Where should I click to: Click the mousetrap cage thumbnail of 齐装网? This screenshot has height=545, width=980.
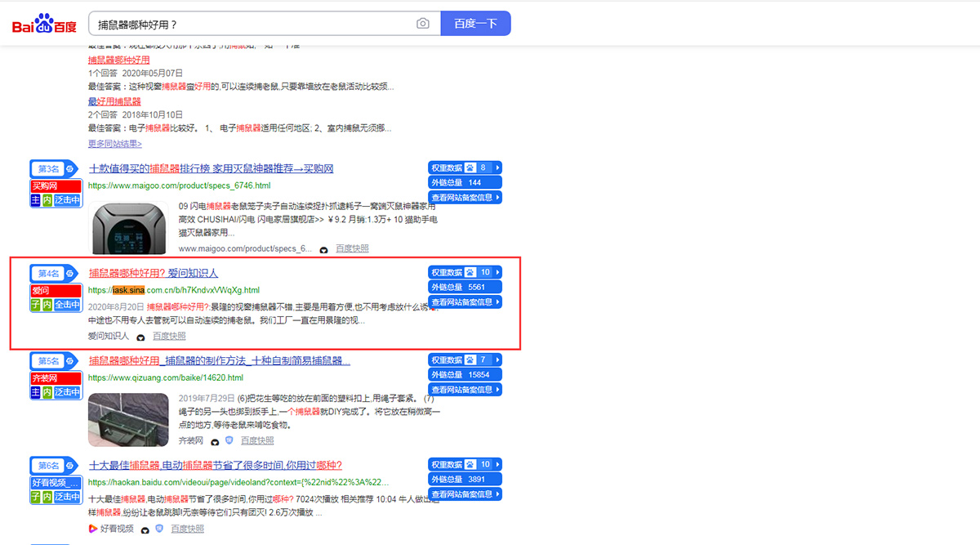click(x=128, y=419)
